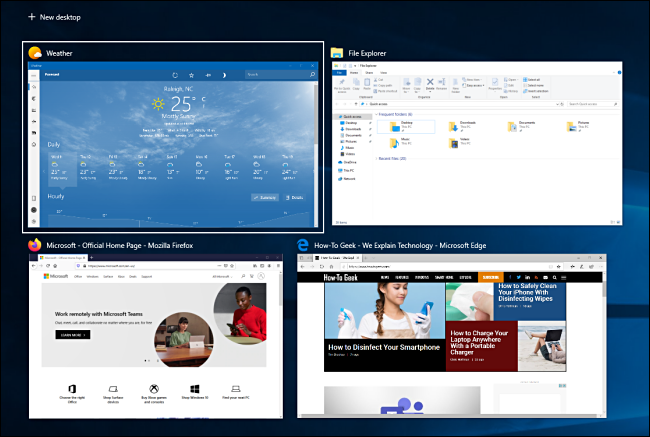The width and height of the screenshot is (650, 437).
Task: Switch to large icons view in Explorer
Action: (x=618, y=223)
